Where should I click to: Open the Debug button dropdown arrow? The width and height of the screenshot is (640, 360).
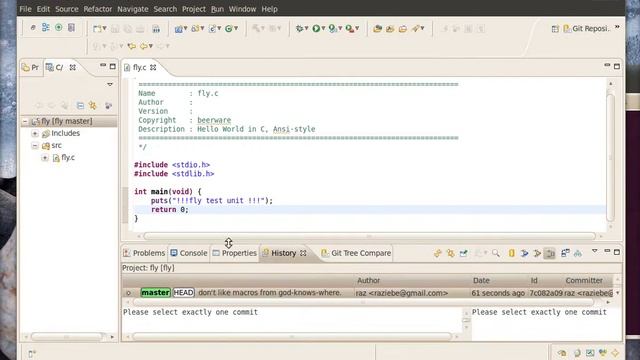click(x=307, y=29)
